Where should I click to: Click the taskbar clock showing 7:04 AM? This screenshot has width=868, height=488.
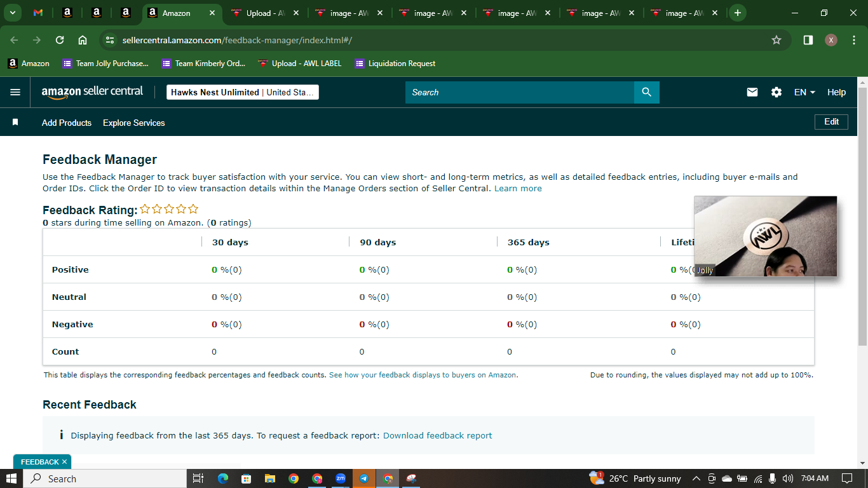point(815,478)
